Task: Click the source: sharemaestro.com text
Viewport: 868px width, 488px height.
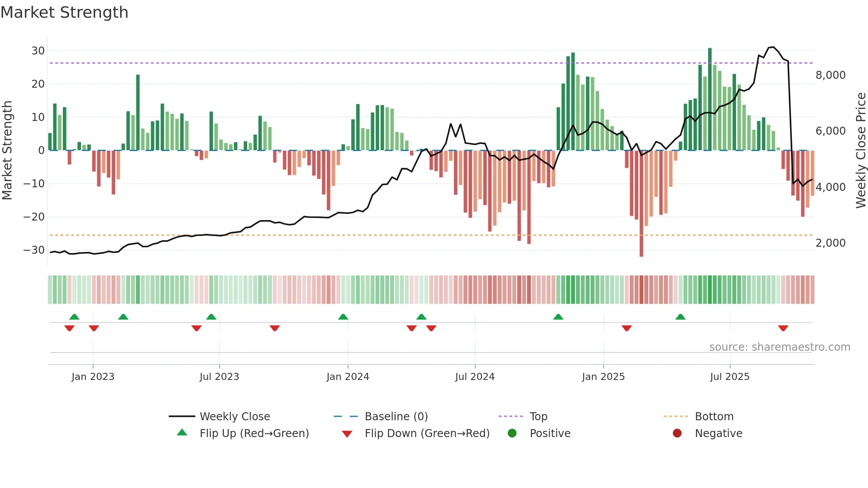Action: point(779,347)
